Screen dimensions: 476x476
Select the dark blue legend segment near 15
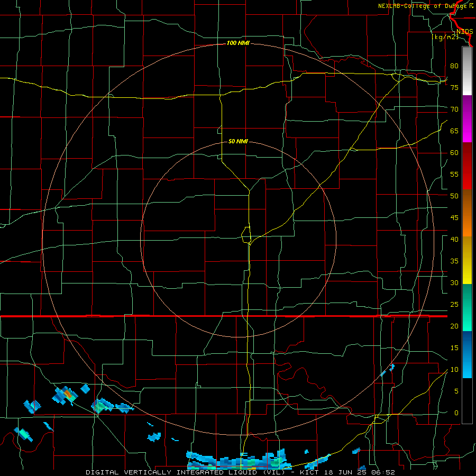click(x=467, y=343)
